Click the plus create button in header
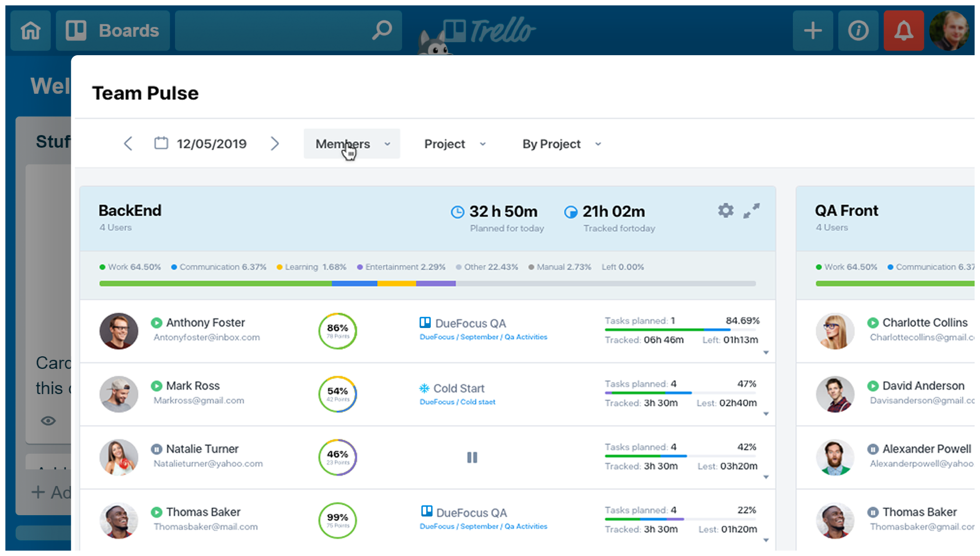The width and height of the screenshot is (980, 556). pos(813,31)
